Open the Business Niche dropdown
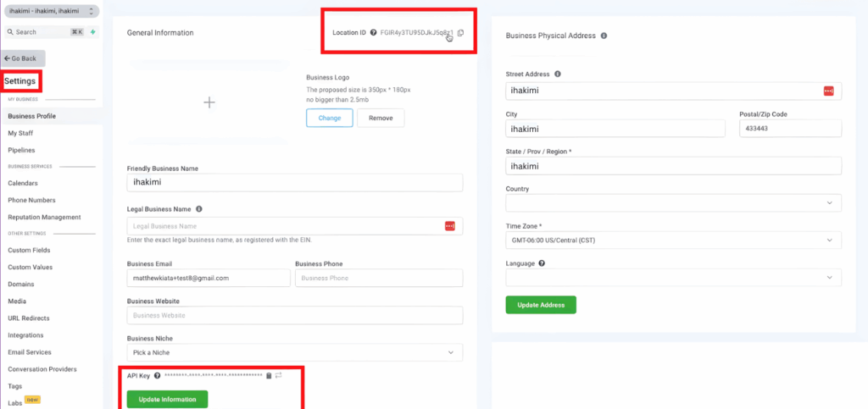This screenshot has height=409, width=868. (x=294, y=351)
